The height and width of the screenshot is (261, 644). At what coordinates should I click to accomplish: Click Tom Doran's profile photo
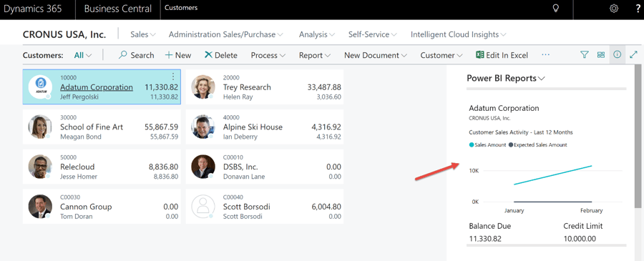40,207
